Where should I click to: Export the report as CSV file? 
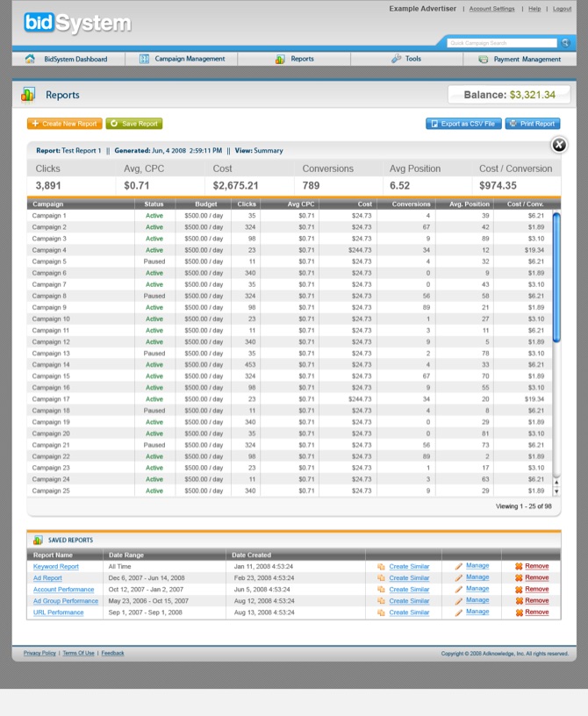click(463, 124)
